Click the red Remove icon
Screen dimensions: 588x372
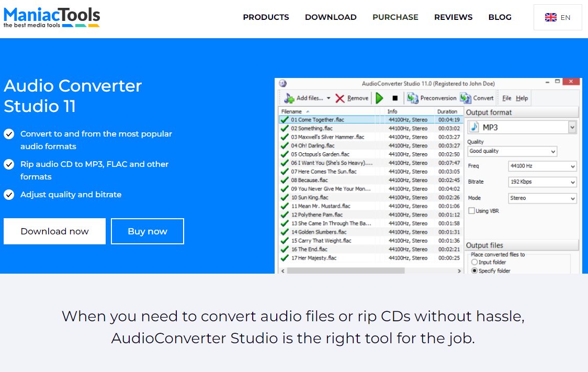coord(340,98)
